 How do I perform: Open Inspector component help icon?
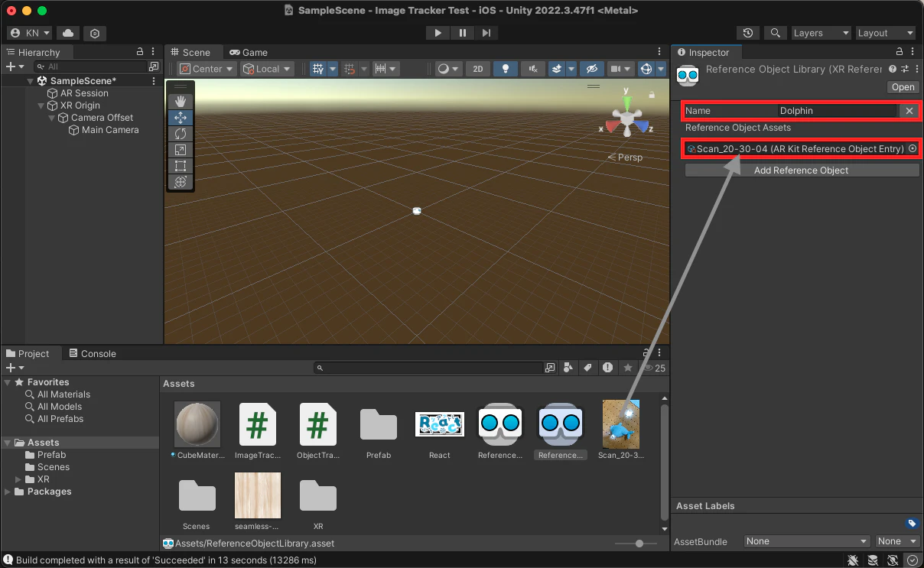coord(893,69)
